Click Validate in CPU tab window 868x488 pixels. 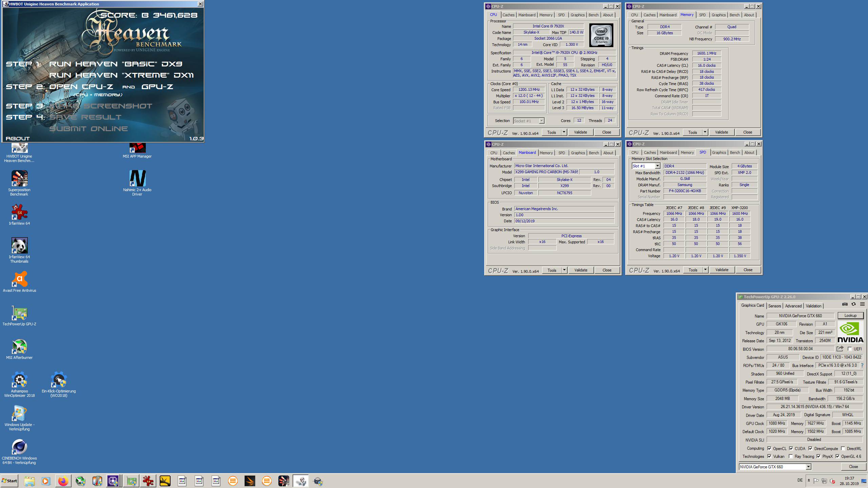(x=580, y=132)
